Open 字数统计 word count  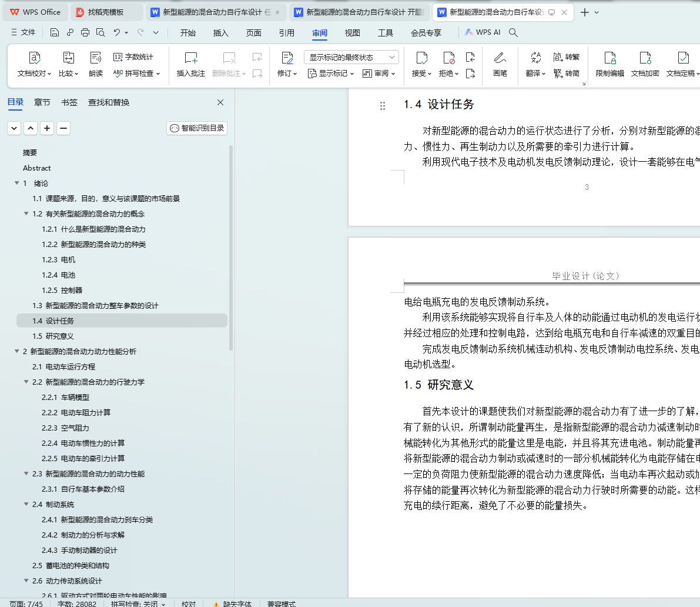point(133,57)
